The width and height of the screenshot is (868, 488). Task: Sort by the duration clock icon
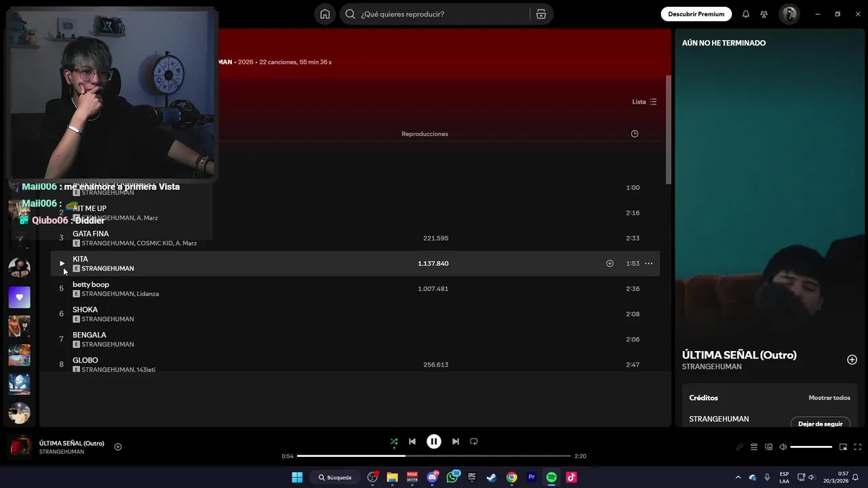click(635, 134)
